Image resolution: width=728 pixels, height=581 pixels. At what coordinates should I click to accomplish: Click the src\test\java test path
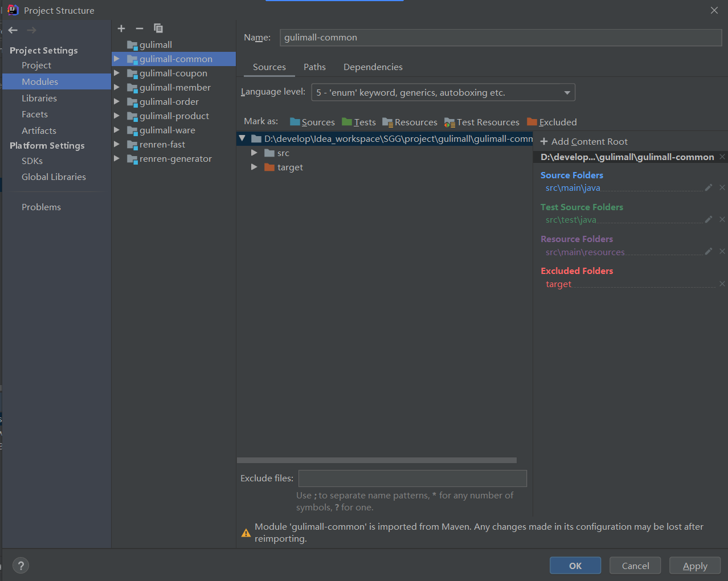tap(571, 219)
